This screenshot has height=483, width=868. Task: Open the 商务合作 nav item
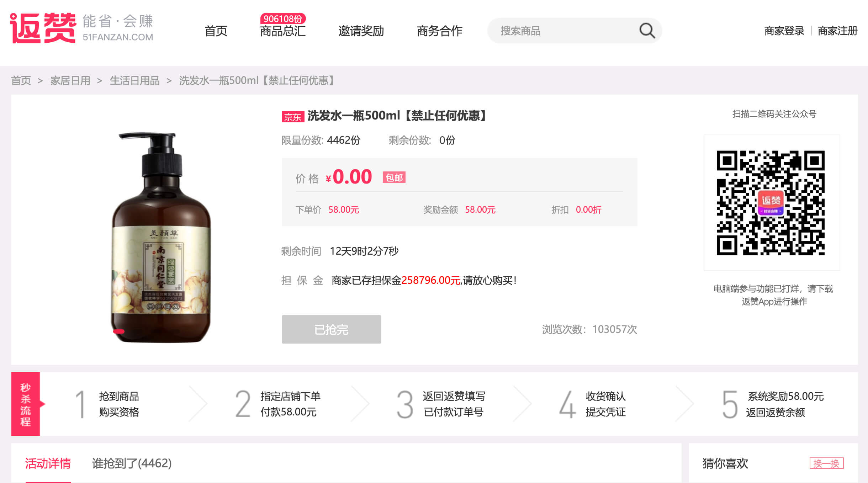(440, 31)
